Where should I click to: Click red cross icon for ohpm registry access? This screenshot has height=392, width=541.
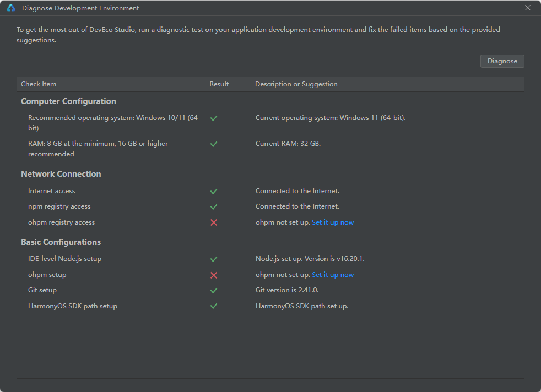[x=214, y=223]
